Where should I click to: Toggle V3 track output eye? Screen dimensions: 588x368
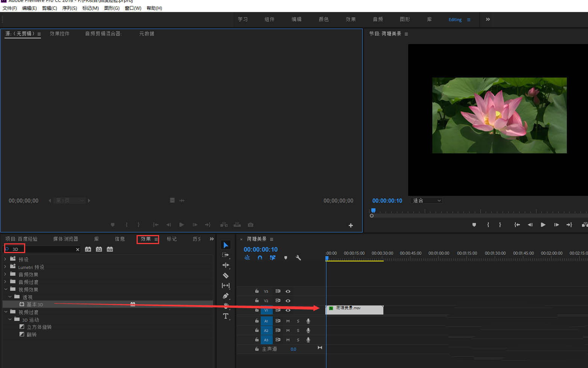click(288, 291)
